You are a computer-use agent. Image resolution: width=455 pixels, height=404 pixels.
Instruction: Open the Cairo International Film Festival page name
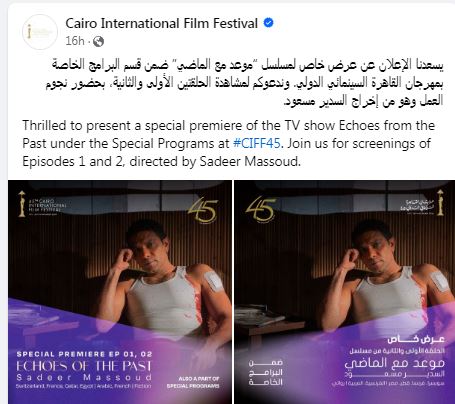pos(161,23)
